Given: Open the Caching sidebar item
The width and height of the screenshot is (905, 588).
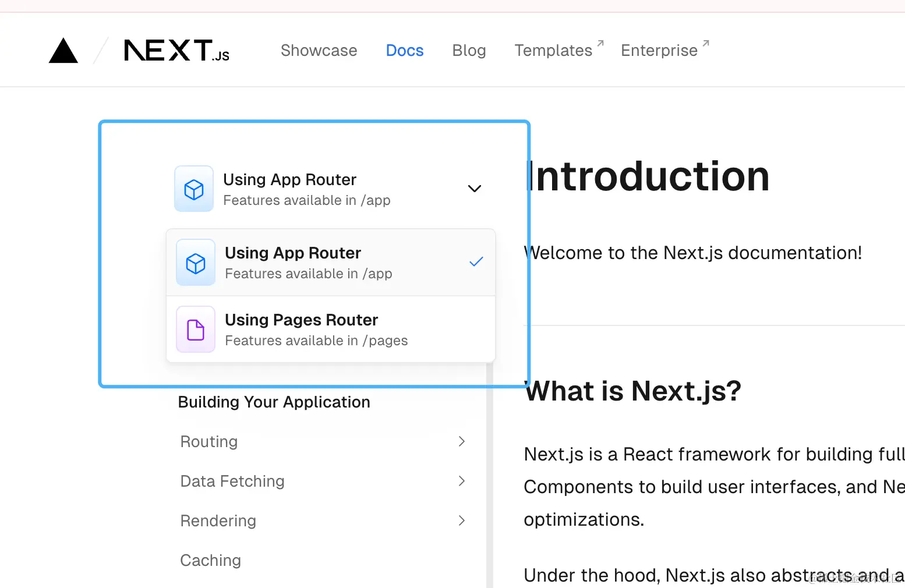Looking at the screenshot, I should 210,561.
